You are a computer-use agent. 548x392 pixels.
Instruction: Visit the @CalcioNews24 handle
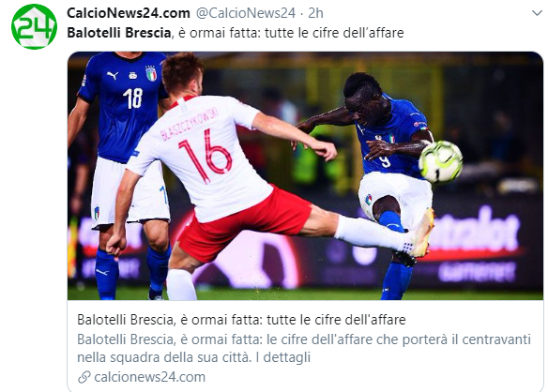coord(246,13)
